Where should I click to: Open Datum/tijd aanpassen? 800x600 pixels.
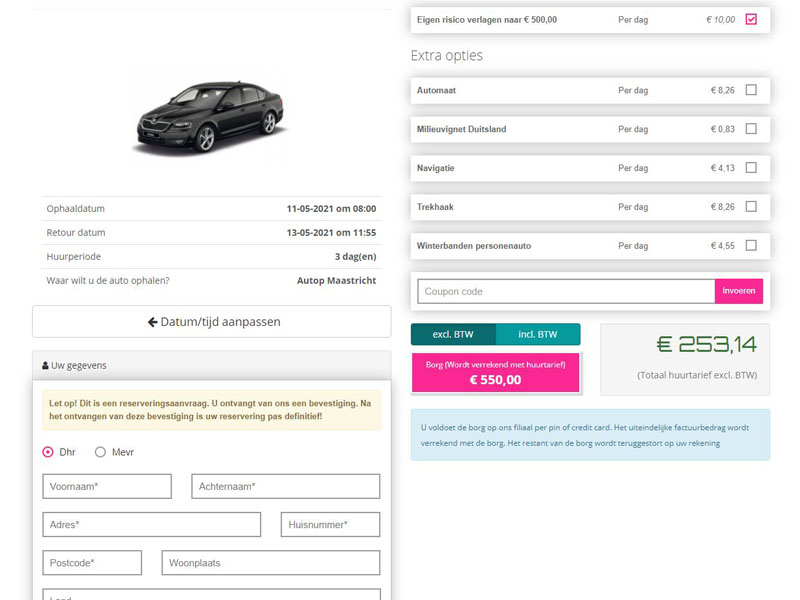point(210,321)
